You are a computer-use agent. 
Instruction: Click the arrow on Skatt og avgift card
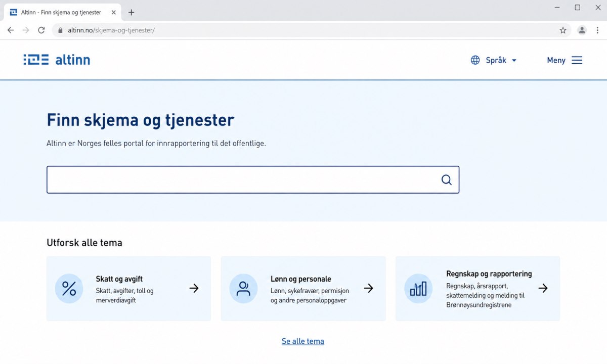(x=194, y=288)
